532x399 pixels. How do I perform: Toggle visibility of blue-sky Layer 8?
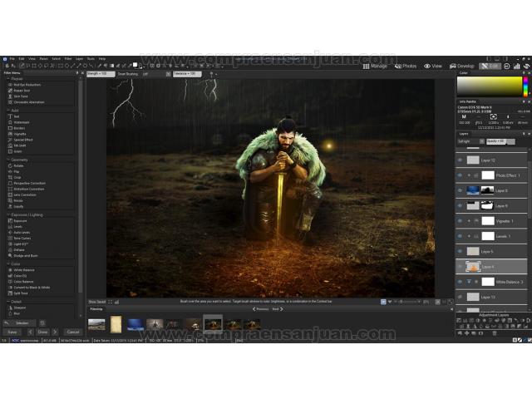(x=460, y=190)
